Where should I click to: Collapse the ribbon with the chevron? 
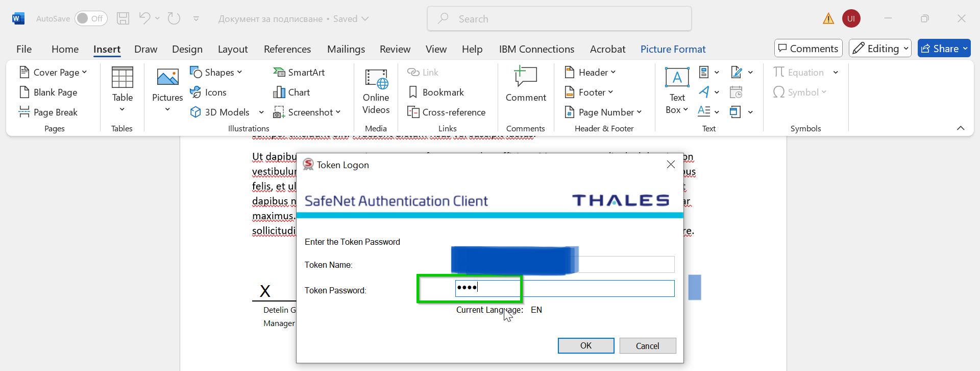pos(961,128)
